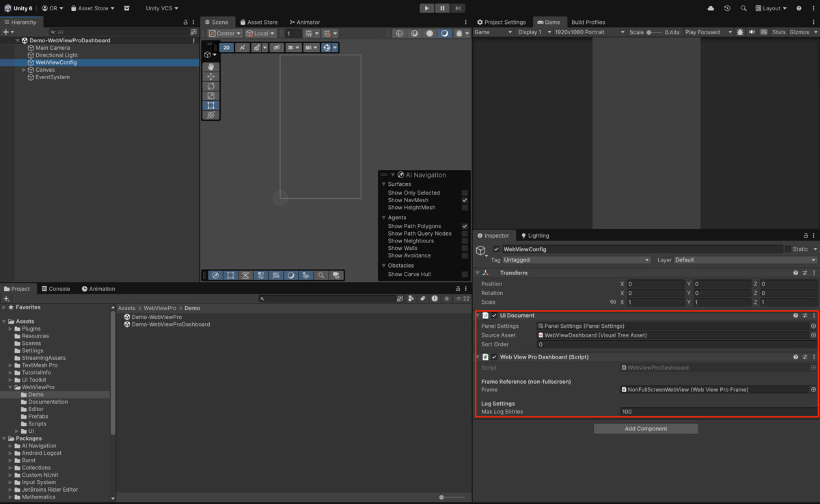Image resolution: width=820 pixels, height=504 pixels.
Task: Toggle scene visibility eye-slash icon
Action: (277, 48)
